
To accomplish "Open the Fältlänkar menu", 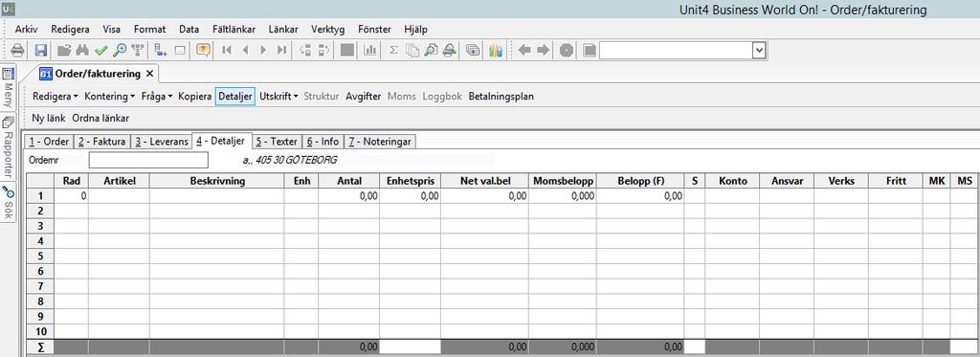I will [x=234, y=30].
